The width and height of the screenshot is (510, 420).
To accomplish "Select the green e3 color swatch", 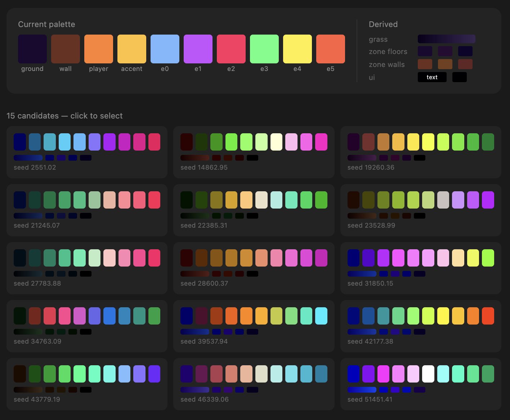I will (264, 49).
